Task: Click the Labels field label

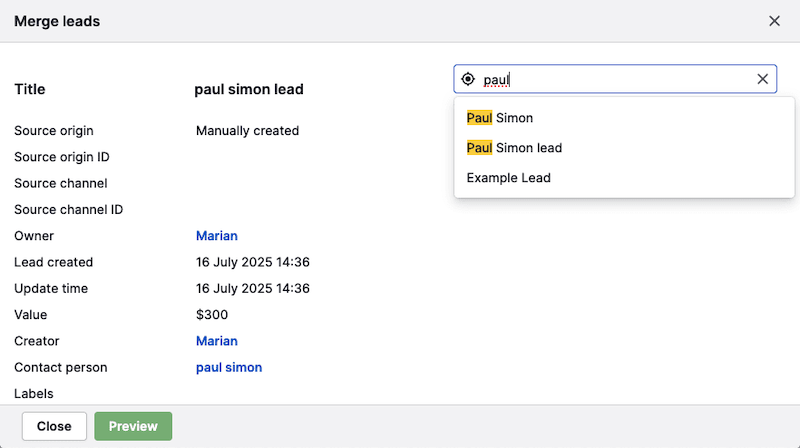Action: coord(34,394)
